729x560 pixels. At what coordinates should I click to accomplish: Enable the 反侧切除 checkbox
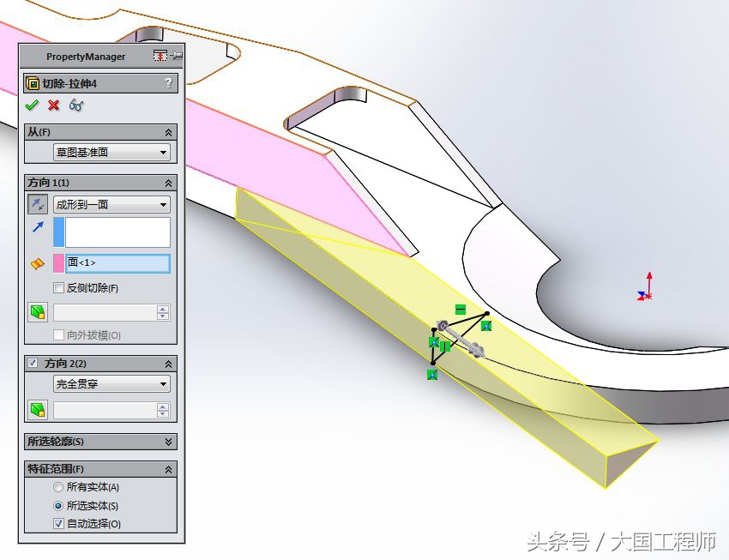[x=57, y=286]
